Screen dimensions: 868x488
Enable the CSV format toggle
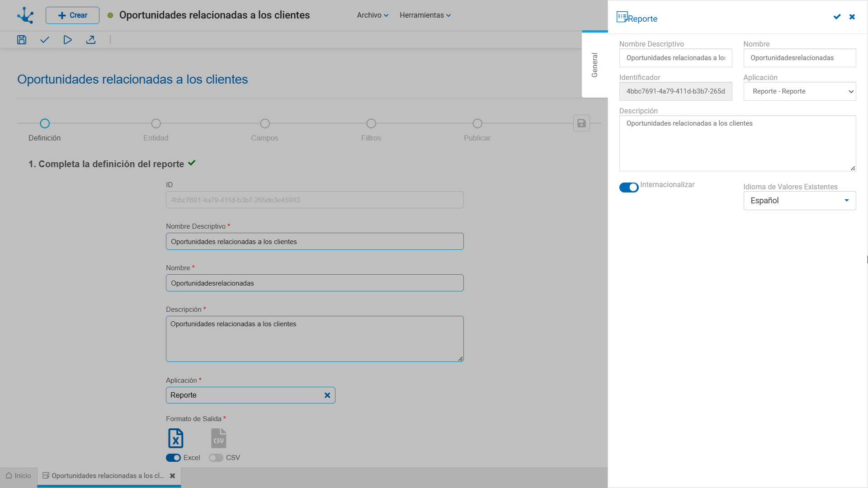(216, 458)
